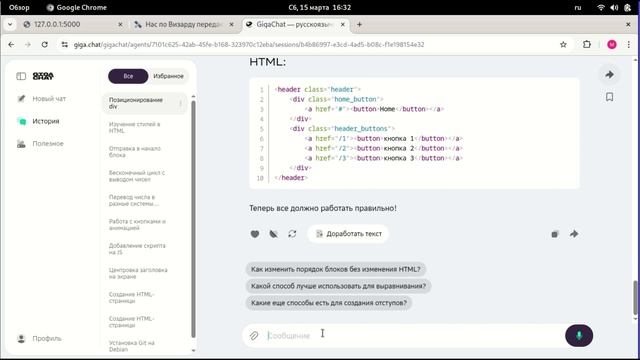Click the share arrow icon at top right
Screen dimensions: 640x360
609,75
